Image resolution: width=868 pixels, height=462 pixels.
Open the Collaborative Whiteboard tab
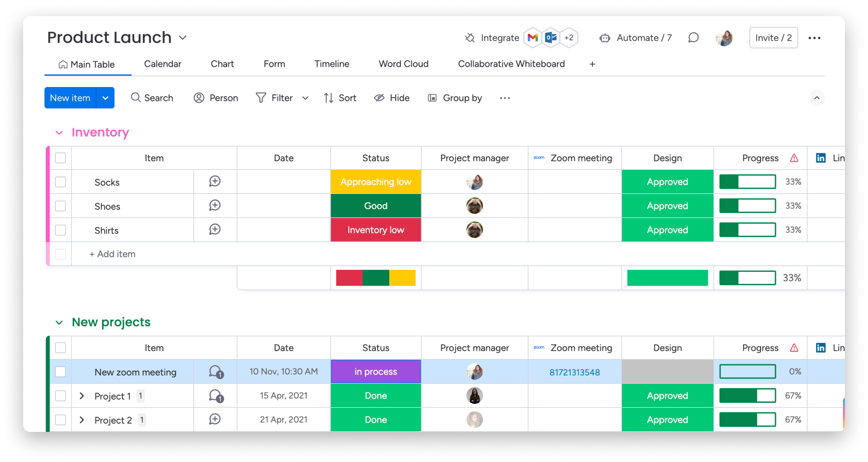(x=511, y=64)
